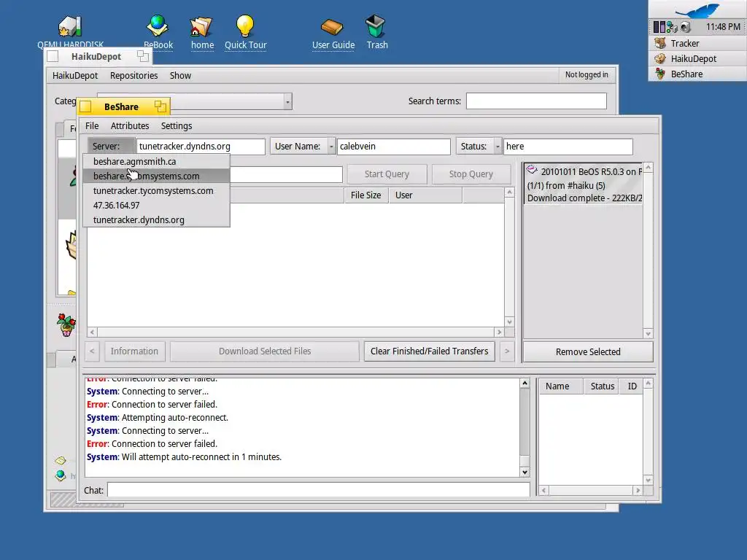Open the Settings menu in BeShare

[177, 125]
